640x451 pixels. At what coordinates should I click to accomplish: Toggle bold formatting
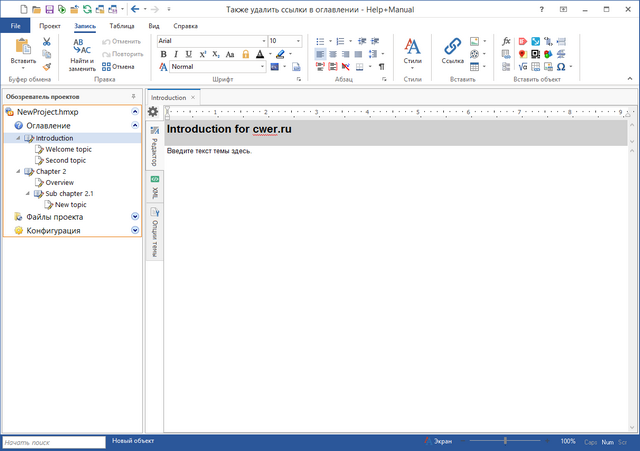click(163, 54)
